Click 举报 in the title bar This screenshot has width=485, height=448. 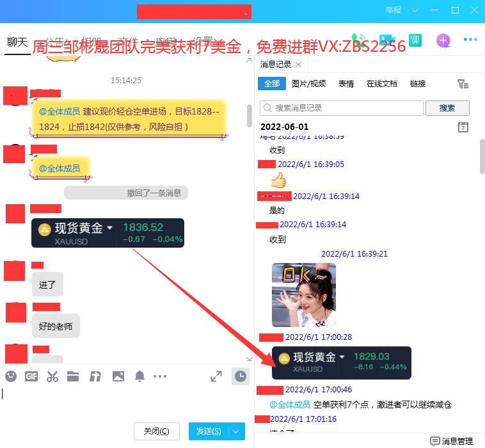[x=394, y=10]
